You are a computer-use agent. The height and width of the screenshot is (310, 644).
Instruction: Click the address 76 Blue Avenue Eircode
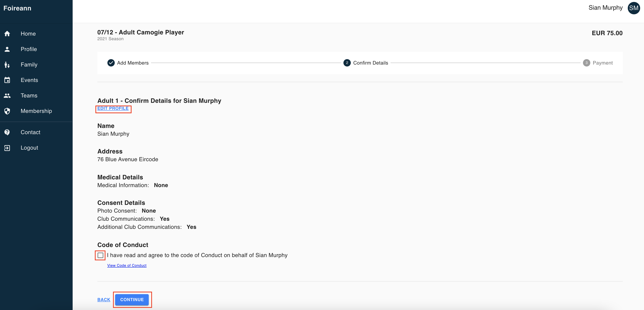127,159
